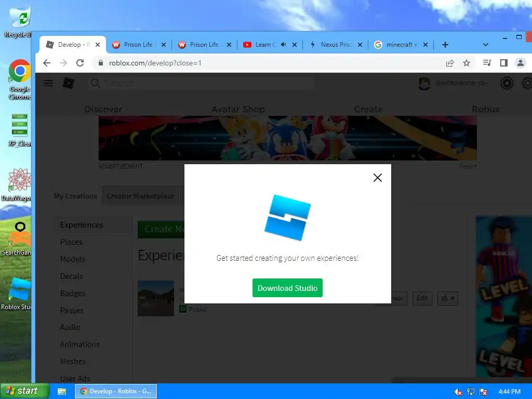The image size is (532, 399).
Task: Switch to second Prison Life tab
Action: [204, 45]
